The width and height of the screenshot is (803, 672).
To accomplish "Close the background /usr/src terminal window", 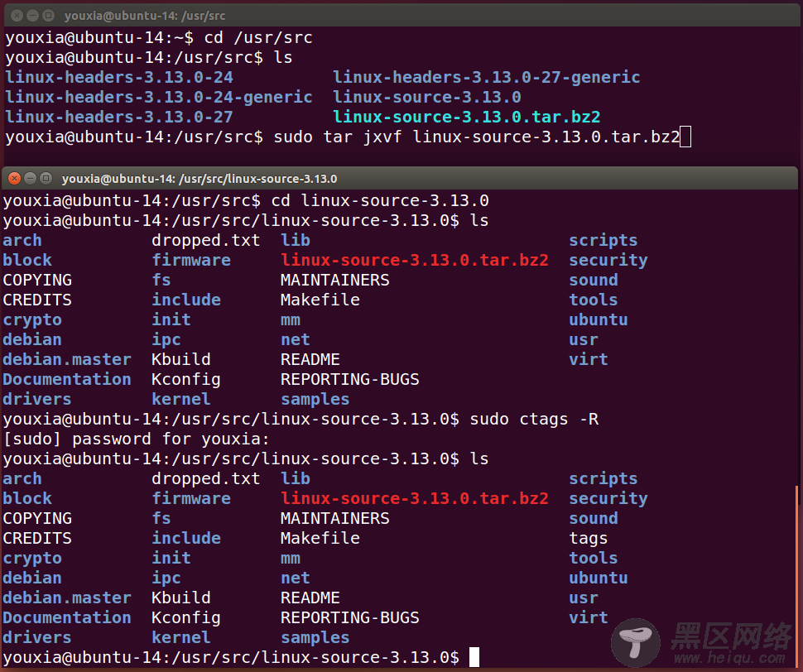I will pyautogui.click(x=17, y=16).
